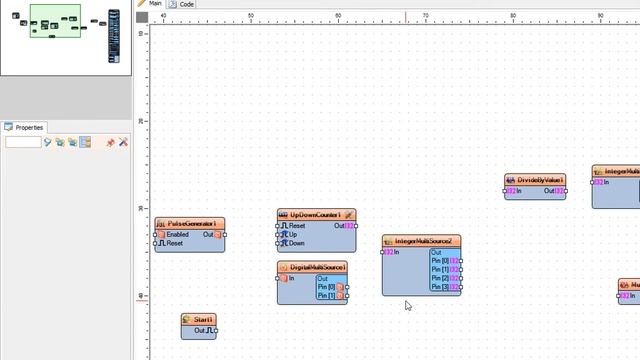
Task: Click the 70 mark on horizontal ruler
Action: pyautogui.click(x=425, y=16)
